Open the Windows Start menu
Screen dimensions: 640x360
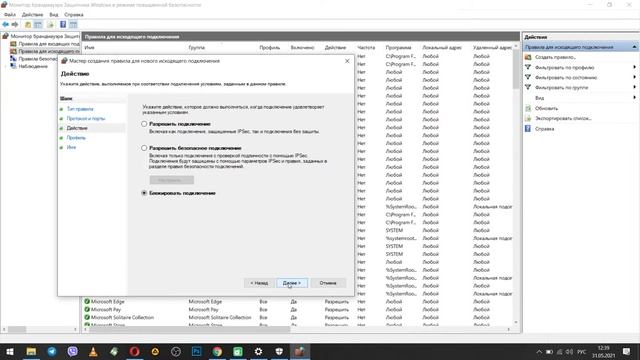tap(10, 351)
